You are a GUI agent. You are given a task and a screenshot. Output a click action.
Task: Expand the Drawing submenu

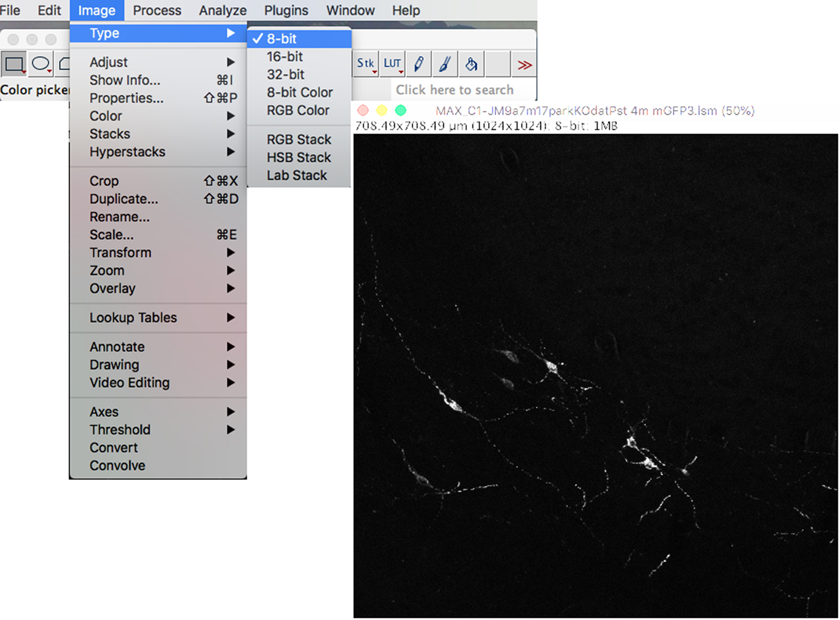tap(158, 364)
